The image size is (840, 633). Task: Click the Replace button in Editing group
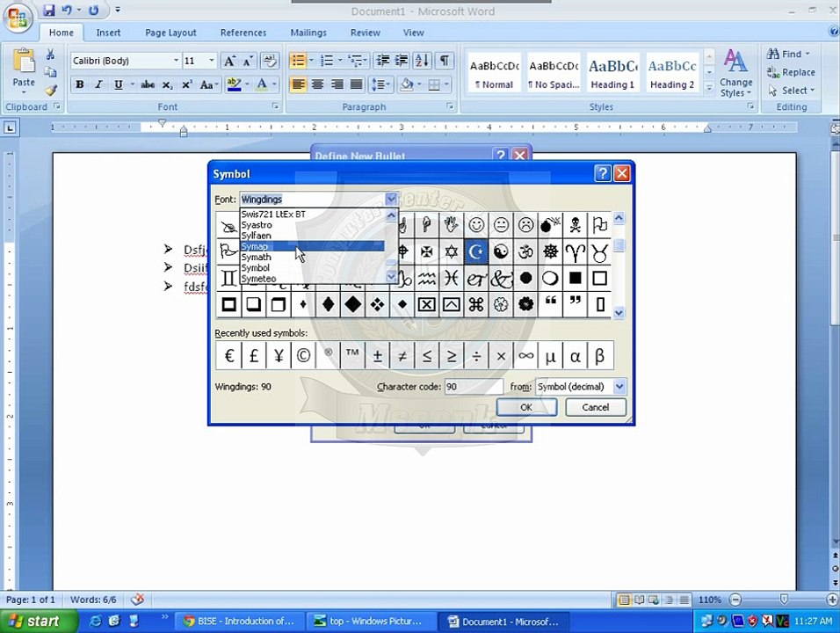[791, 72]
